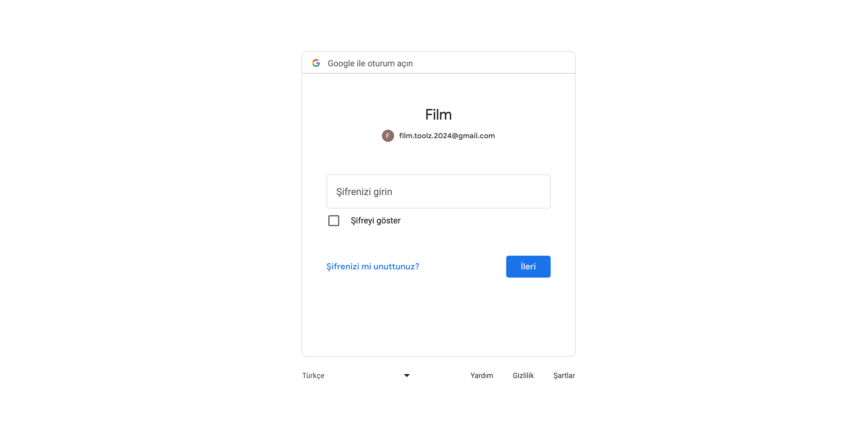Open the Şartlar terms link
The image size is (868, 431).
click(564, 375)
